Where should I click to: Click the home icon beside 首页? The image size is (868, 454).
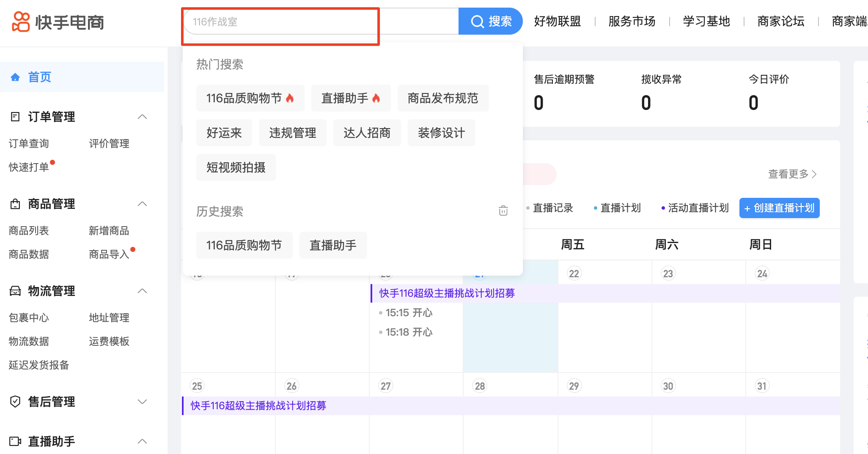[x=15, y=77]
